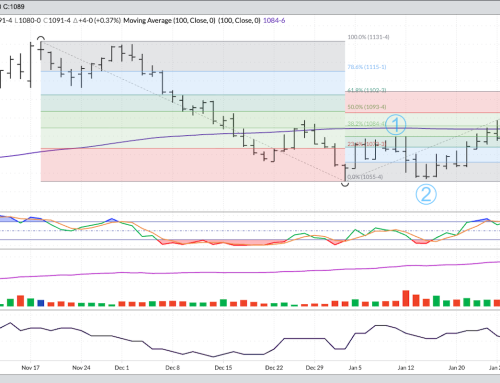Viewport: 500px width, 383px height.
Task: Select the 0.0% (1055-4) Fibonacci level label
Action: pos(365,177)
